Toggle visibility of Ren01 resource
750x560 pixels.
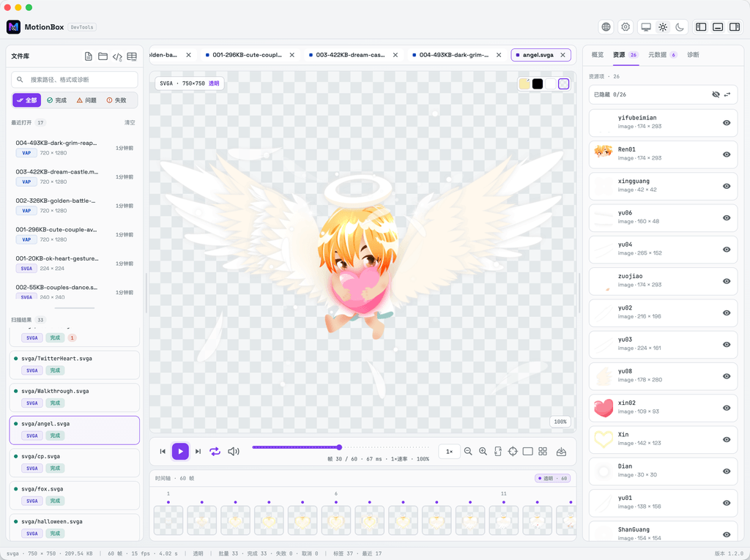click(x=727, y=154)
